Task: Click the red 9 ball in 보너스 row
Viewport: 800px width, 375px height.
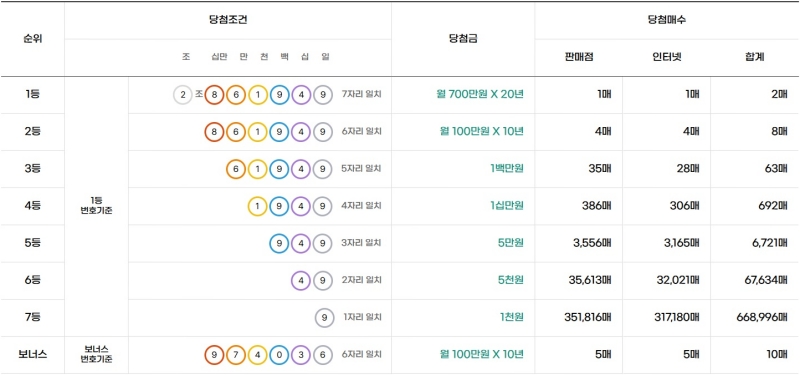Action: 214,355
